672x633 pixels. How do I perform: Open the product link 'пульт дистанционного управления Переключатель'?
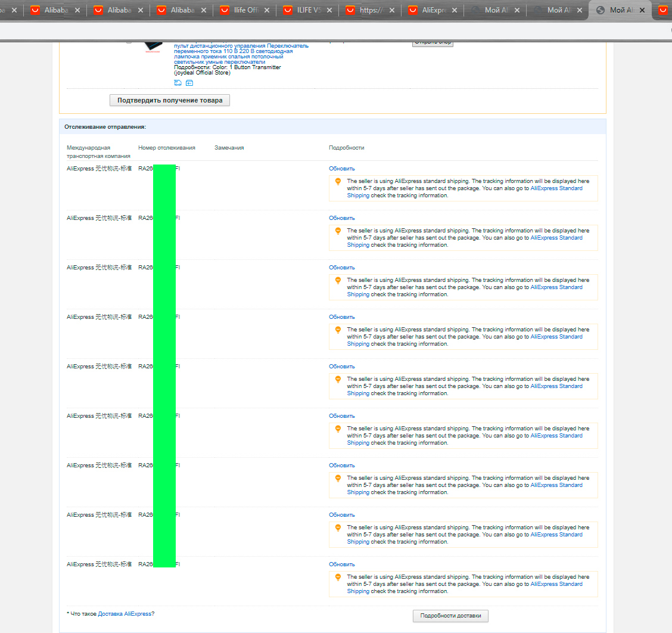point(241,46)
